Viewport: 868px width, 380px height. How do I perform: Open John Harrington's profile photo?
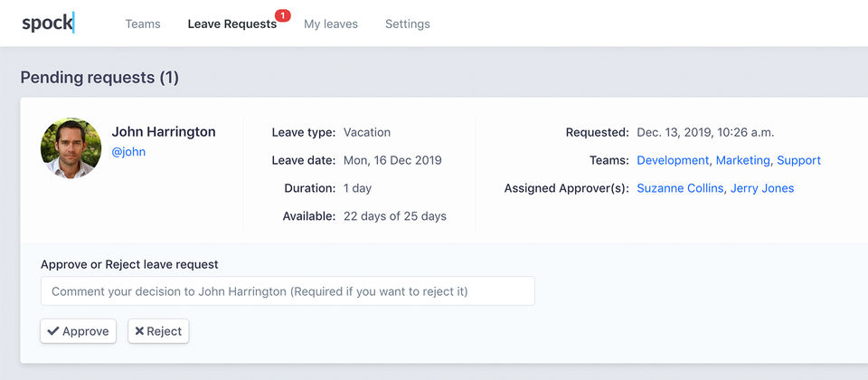(x=71, y=147)
